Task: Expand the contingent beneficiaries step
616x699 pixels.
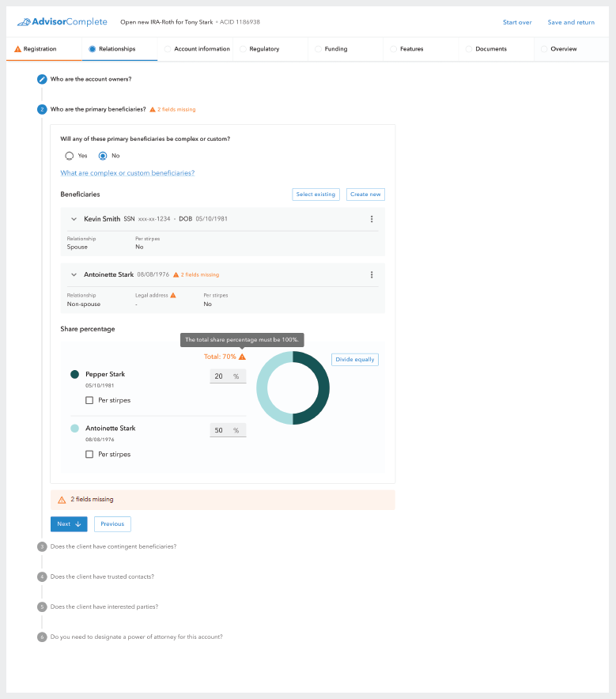Action: point(113,546)
